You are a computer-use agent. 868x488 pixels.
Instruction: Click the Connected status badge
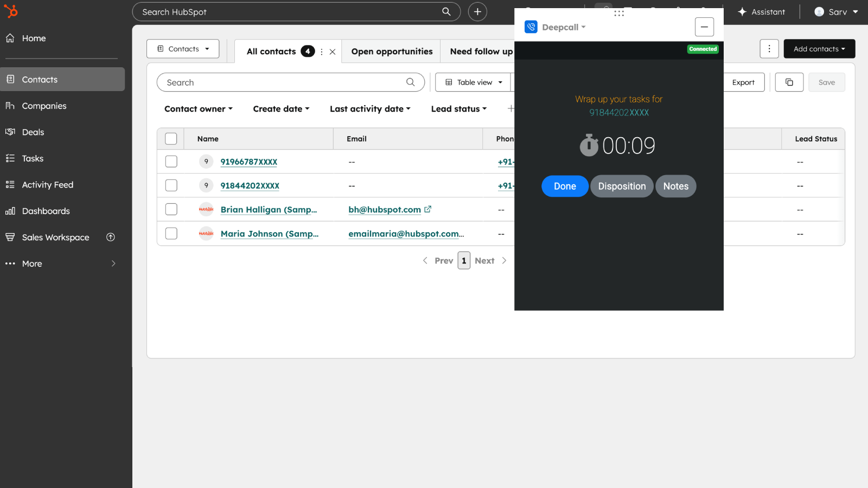coord(703,49)
